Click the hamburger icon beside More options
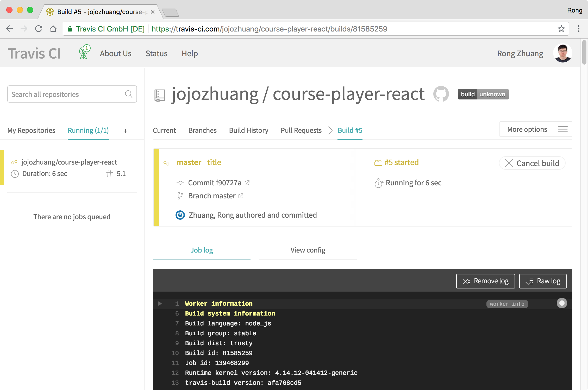 [563, 129]
